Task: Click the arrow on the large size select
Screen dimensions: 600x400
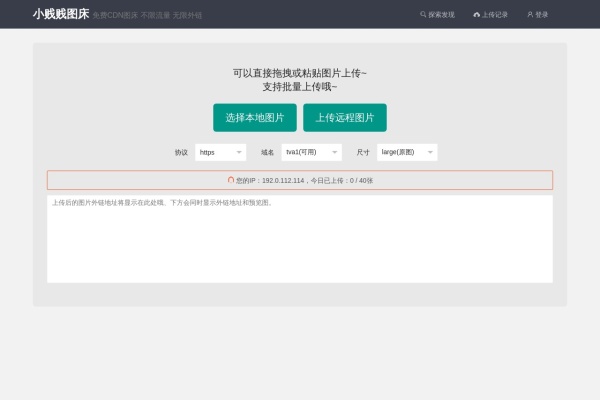Action: pos(430,152)
